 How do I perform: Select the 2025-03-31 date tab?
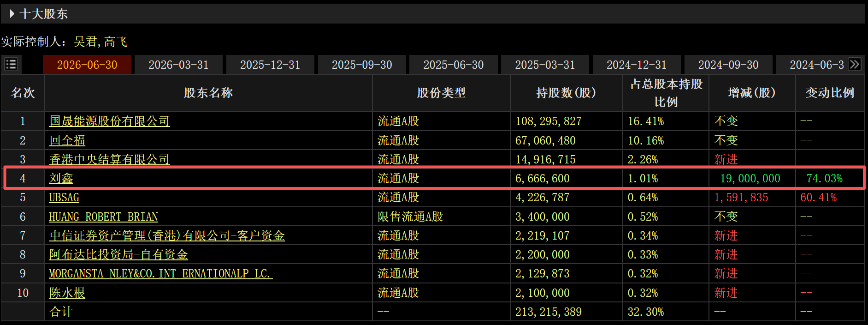pyautogui.click(x=545, y=65)
